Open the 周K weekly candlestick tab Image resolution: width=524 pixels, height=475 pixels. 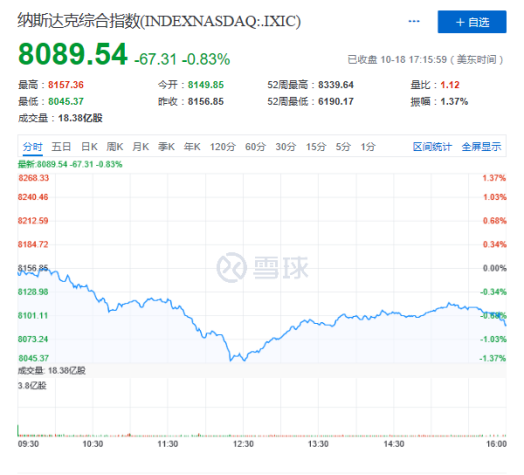click(115, 147)
